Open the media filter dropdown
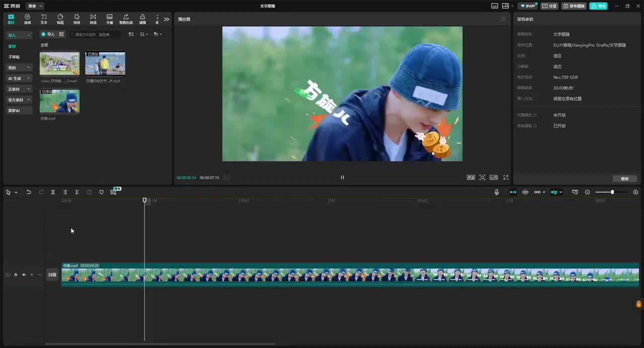Viewport: 644px width, 348px height. [x=157, y=34]
